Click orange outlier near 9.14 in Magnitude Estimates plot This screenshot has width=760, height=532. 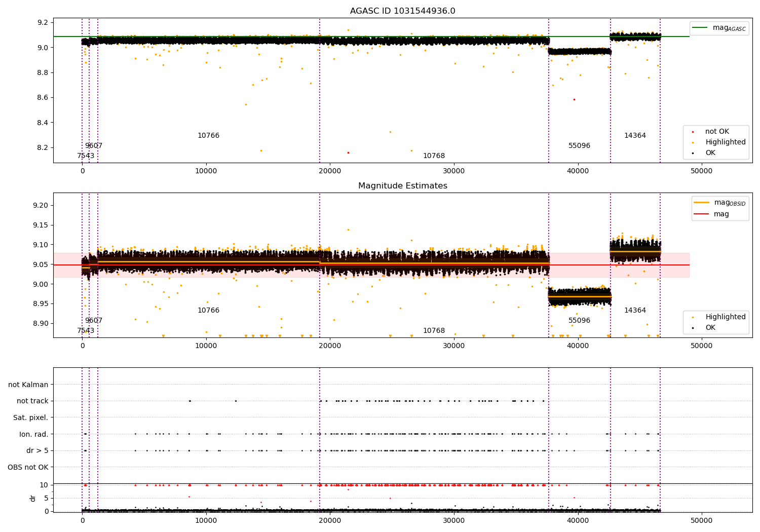coord(348,230)
